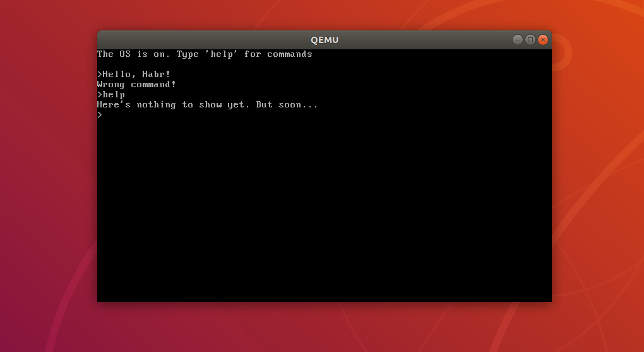Click the 'Wrong command!' output line
Image resolution: width=644 pixels, height=352 pixels.
point(137,84)
